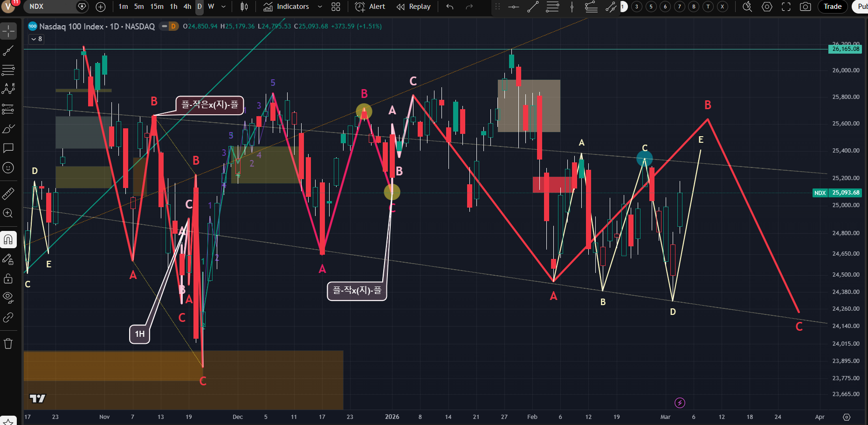Click the trash icon to remove drawings
Screen dimensions: 868x425
(8, 344)
